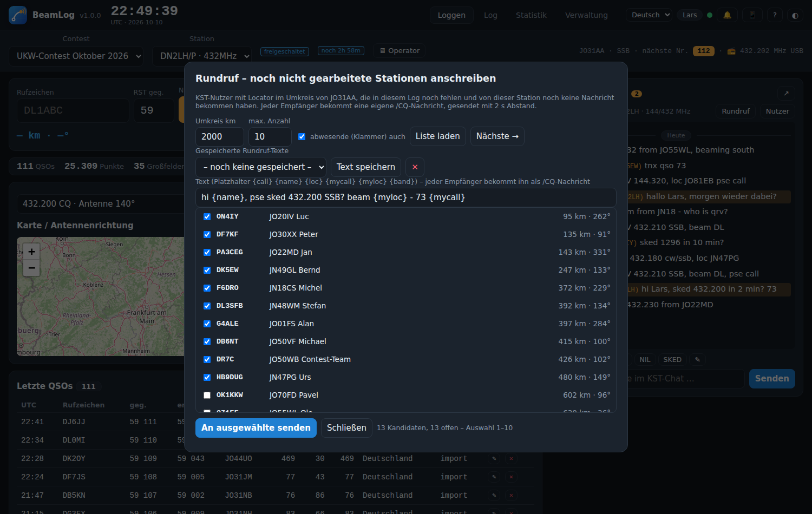Delete the DK2OY QSO row
This screenshot has width=812, height=514.
(511, 459)
